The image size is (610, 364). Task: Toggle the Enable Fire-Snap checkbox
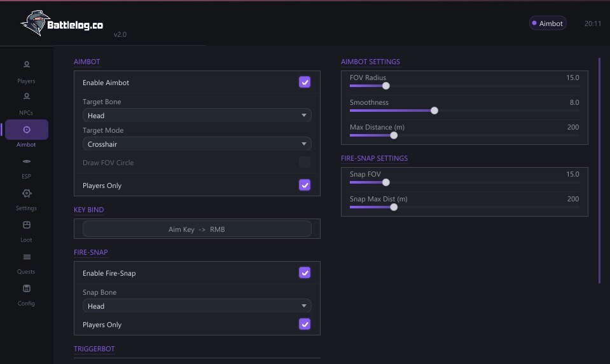point(305,273)
